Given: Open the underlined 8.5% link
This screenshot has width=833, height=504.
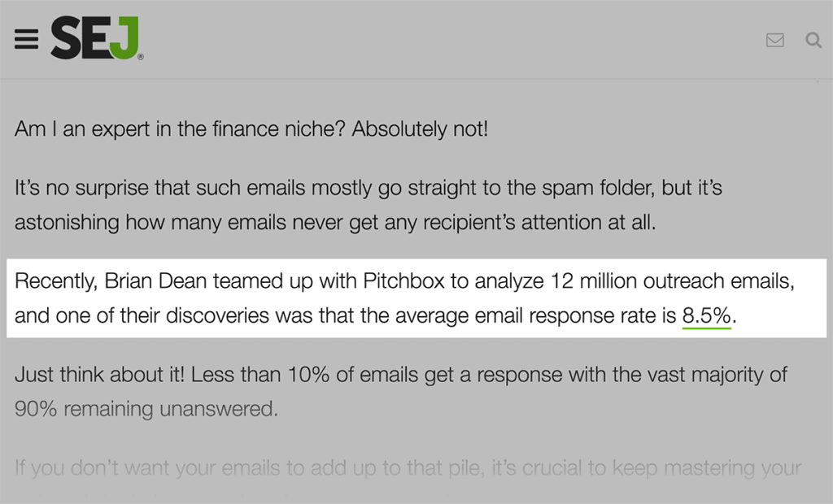Looking at the screenshot, I should 707,315.
